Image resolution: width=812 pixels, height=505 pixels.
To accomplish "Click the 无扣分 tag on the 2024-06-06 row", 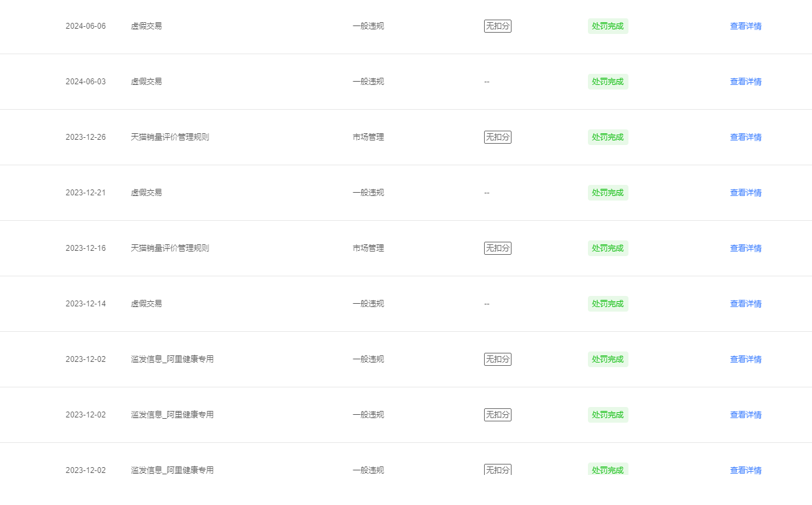I will 498,26.
